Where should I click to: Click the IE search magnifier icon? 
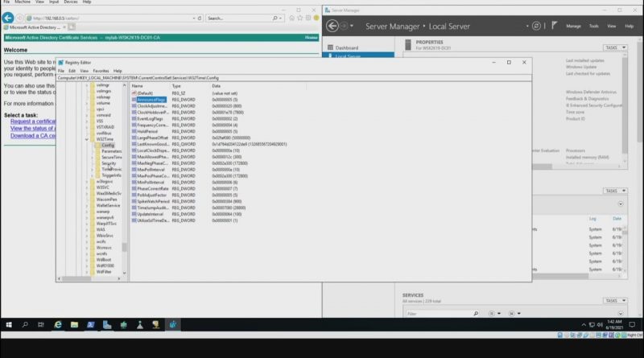tap(275, 18)
